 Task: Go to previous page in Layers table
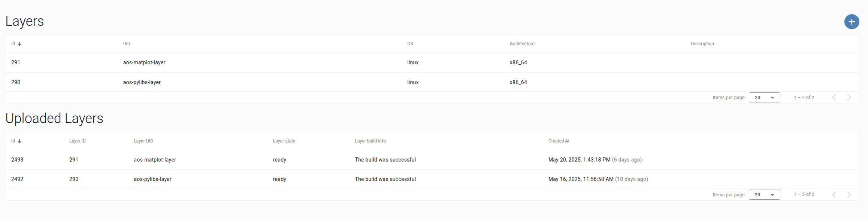tap(834, 98)
